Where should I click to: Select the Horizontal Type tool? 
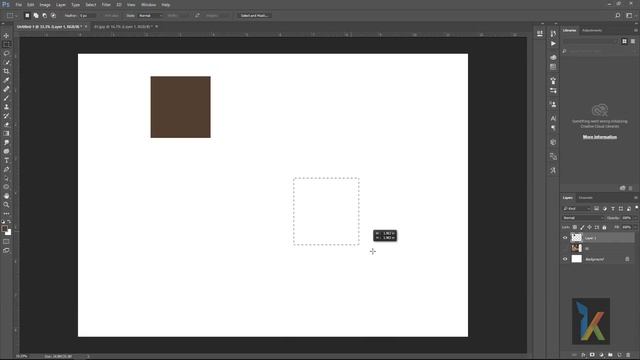(x=6, y=160)
